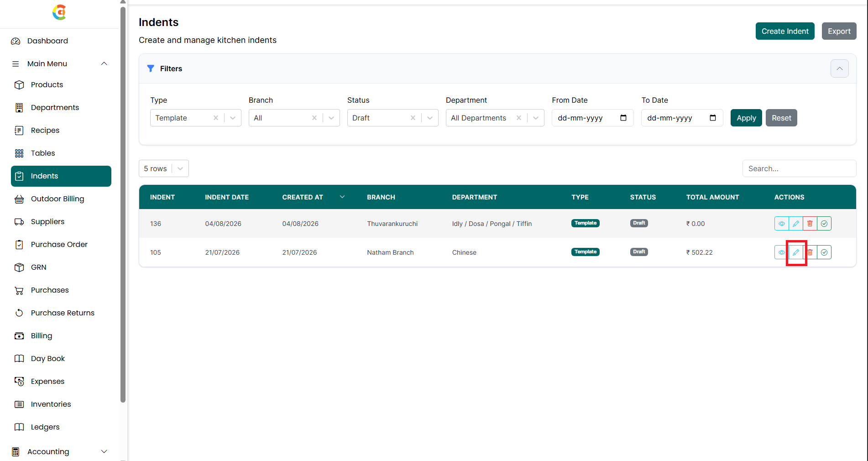
Task: Click the Tables grid icon
Action: [19, 153]
